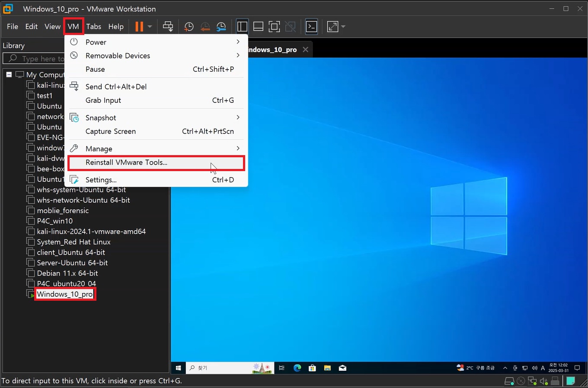Choose Pause from the VM menu
The width and height of the screenshot is (588, 388).
pyautogui.click(x=156, y=69)
